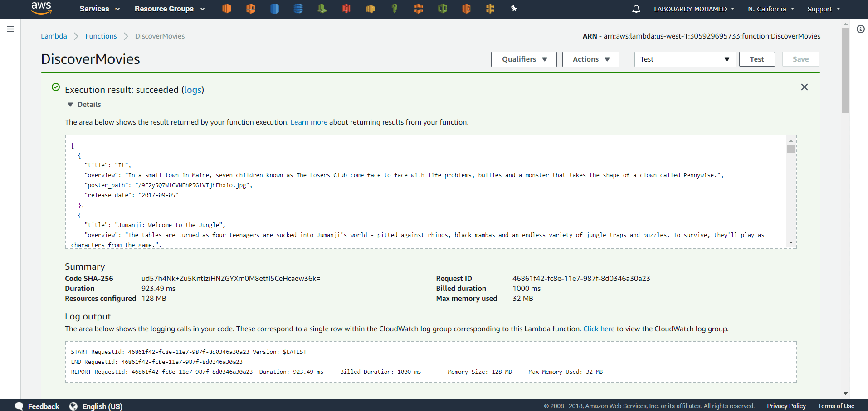The width and height of the screenshot is (868, 411).
Task: Click the Log output heading
Action: pyautogui.click(x=88, y=316)
